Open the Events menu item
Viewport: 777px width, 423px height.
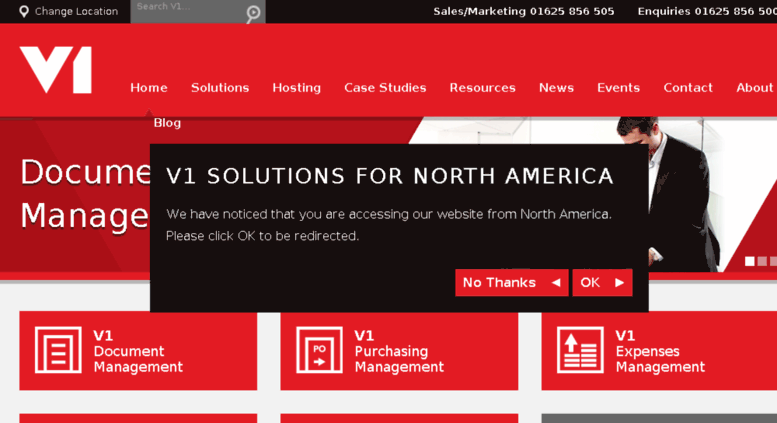pyautogui.click(x=618, y=88)
